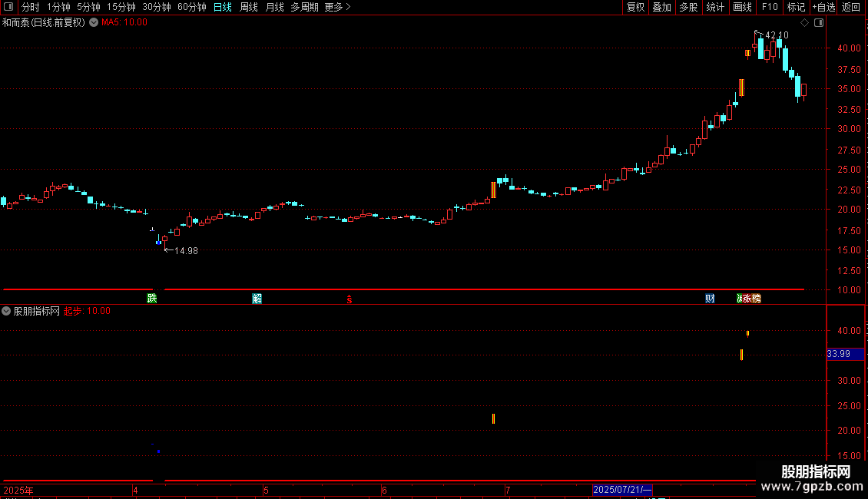The width and height of the screenshot is (868, 499).
Task: Click the MA5: 10.00 indicator value
Action: 124,22
